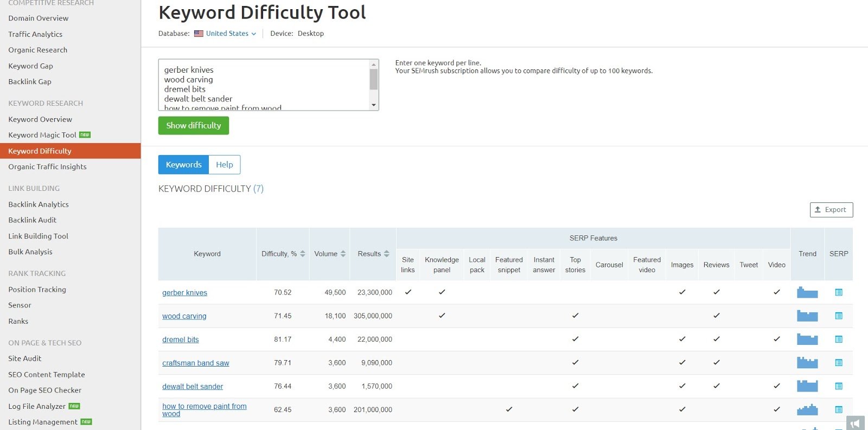View trend chart for craftsman band saw
868x430 pixels.
[807, 363]
